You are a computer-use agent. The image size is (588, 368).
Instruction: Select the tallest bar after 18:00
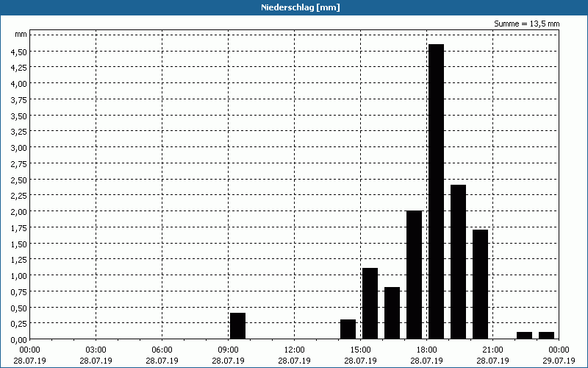click(436, 191)
